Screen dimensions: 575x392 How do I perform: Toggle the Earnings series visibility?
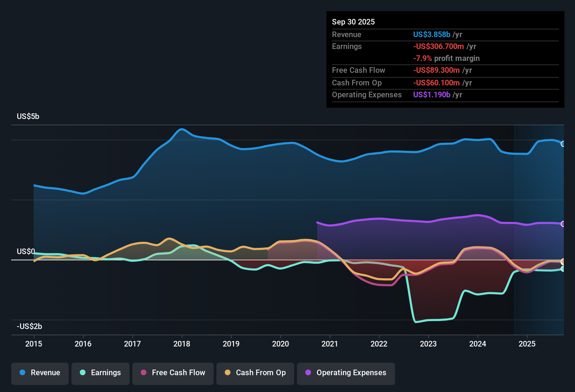tap(101, 373)
